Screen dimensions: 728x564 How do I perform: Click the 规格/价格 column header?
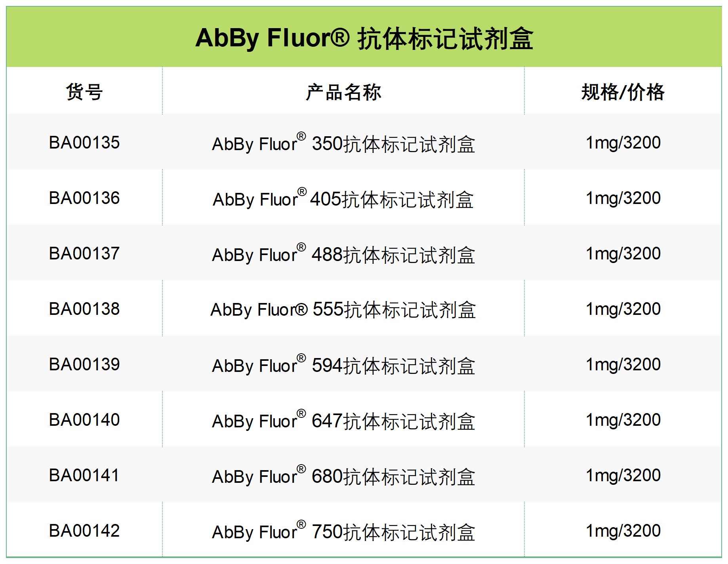tap(623, 92)
